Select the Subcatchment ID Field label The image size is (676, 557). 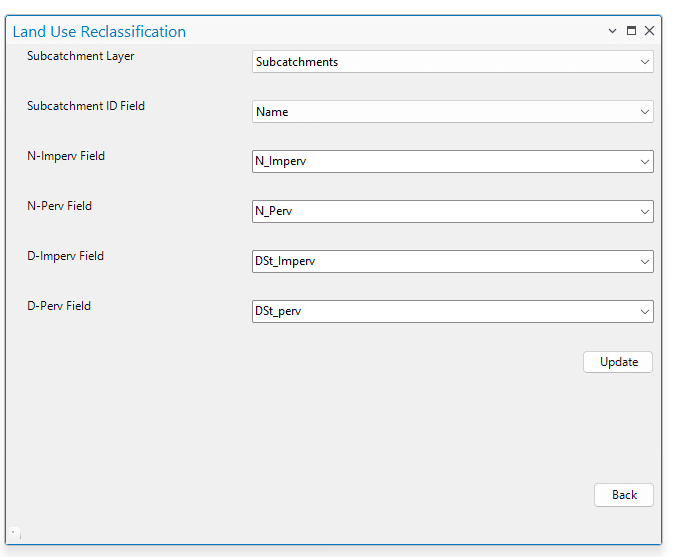point(86,106)
